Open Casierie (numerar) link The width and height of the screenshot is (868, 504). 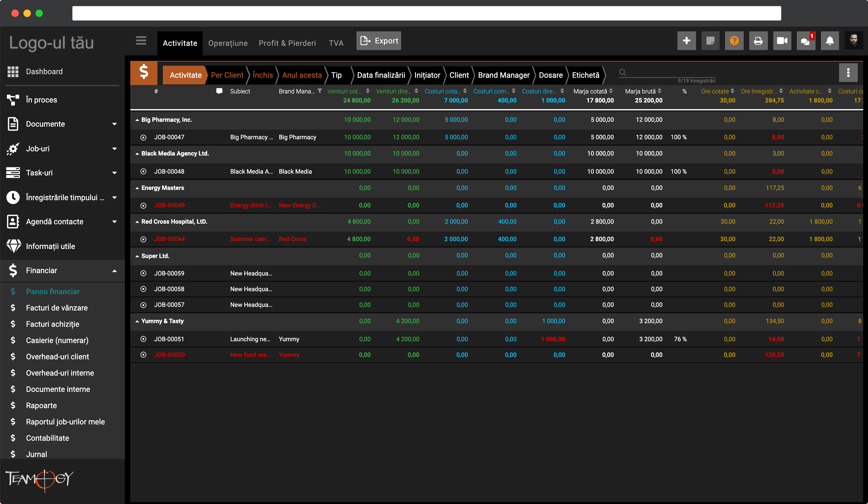tap(57, 341)
